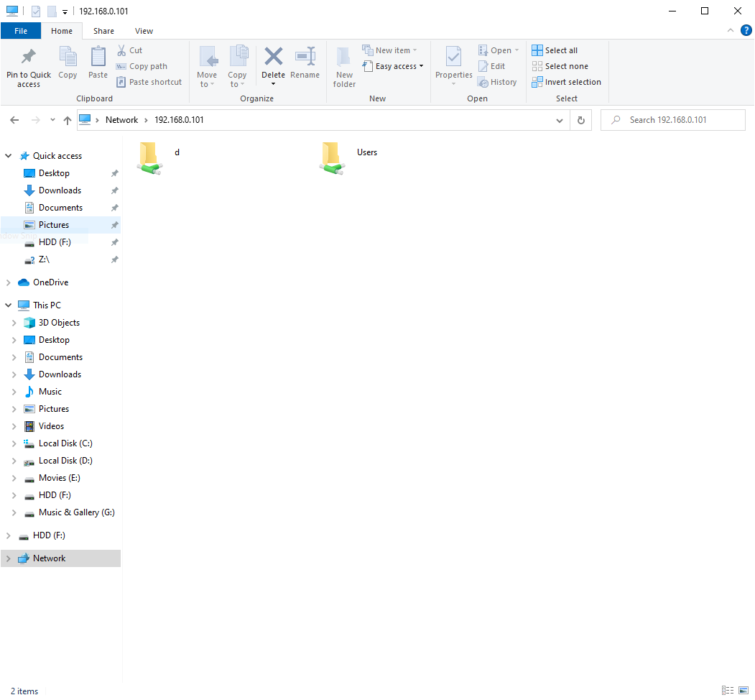Click the Copy icon in Clipboard group
This screenshot has height=700, width=755.
68,56
